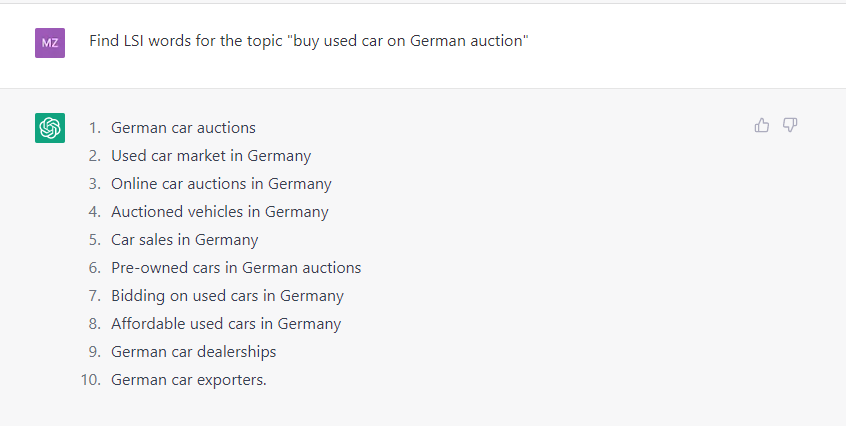Screen dimensions: 846x426
Task: Click "Used car market in Germany" text
Action: (211, 156)
